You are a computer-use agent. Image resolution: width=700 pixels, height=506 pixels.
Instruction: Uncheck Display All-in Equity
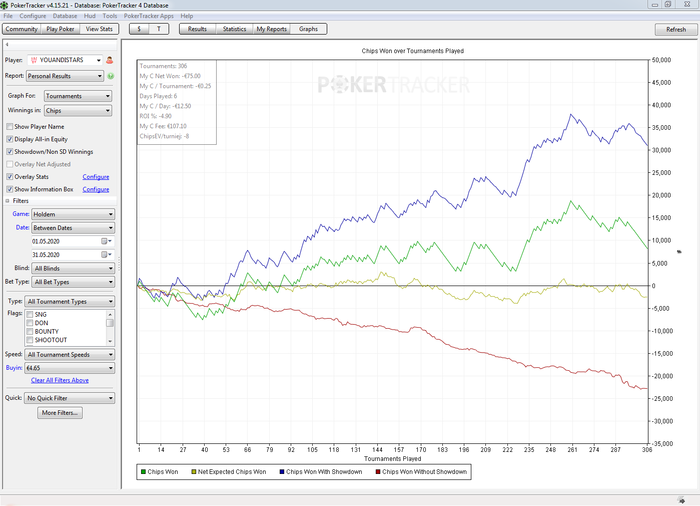(x=10, y=139)
